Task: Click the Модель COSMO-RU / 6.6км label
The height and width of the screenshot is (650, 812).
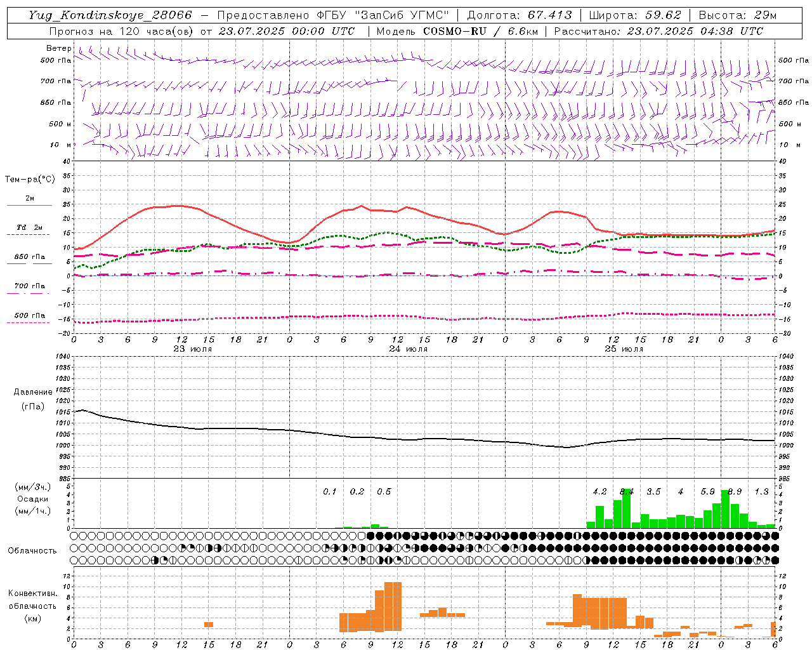Action: [x=457, y=31]
